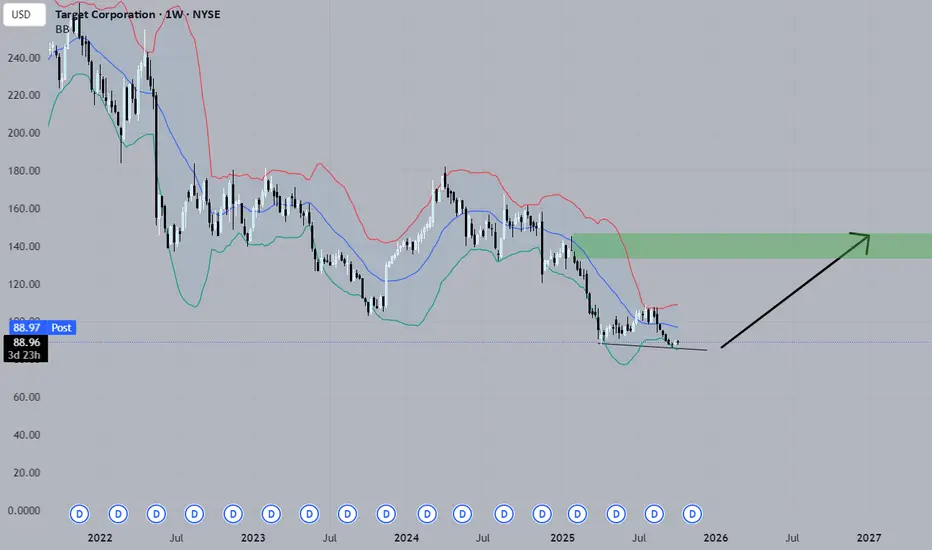Open the August 2023 dividend marker

pos(347,514)
